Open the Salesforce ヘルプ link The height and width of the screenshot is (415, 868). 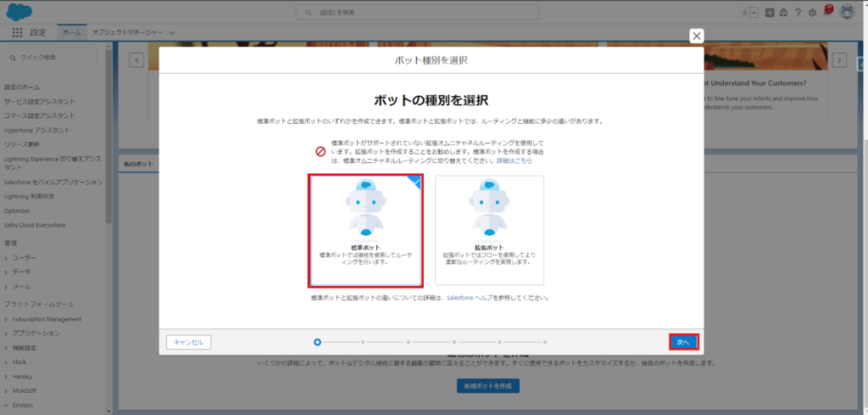click(x=470, y=298)
